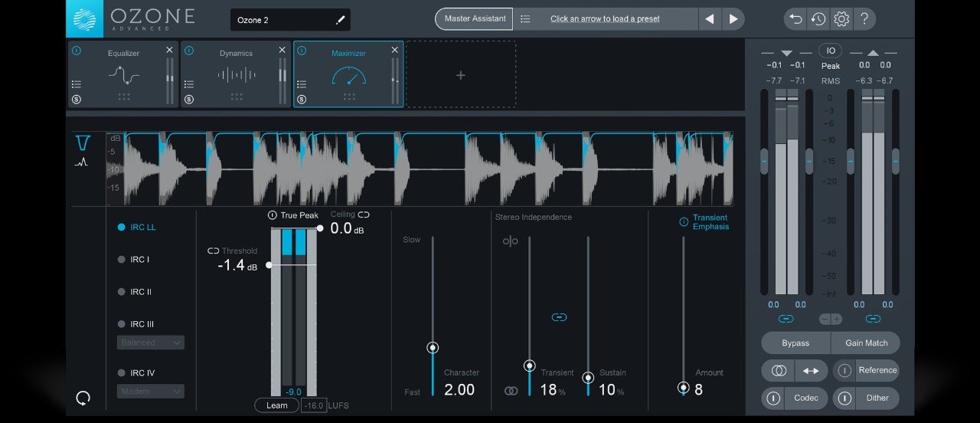Open the Dynamics module tab
This screenshot has width=980, height=423.
(236, 74)
